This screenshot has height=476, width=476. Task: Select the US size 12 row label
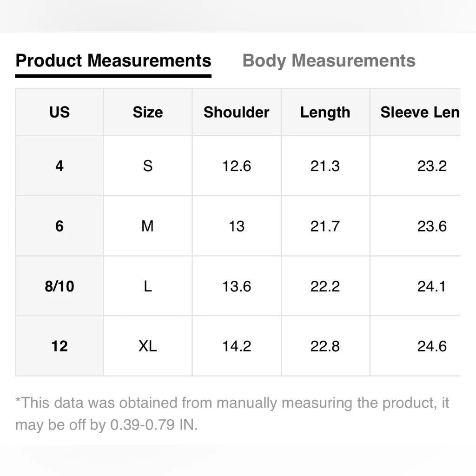(59, 346)
